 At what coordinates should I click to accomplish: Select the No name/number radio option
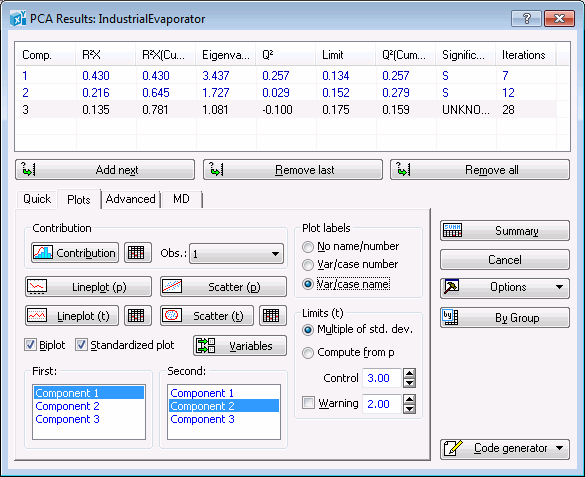point(308,247)
